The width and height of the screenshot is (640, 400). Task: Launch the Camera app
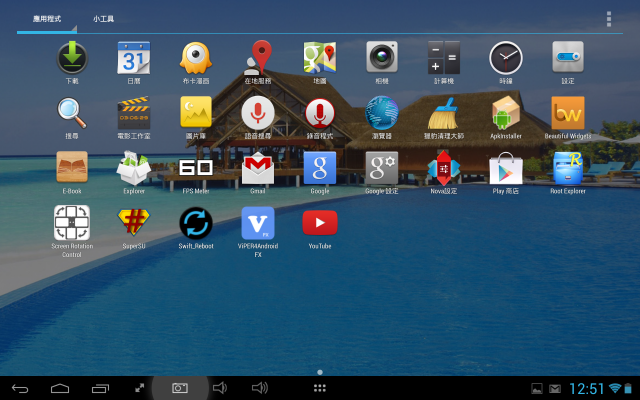(x=382, y=57)
